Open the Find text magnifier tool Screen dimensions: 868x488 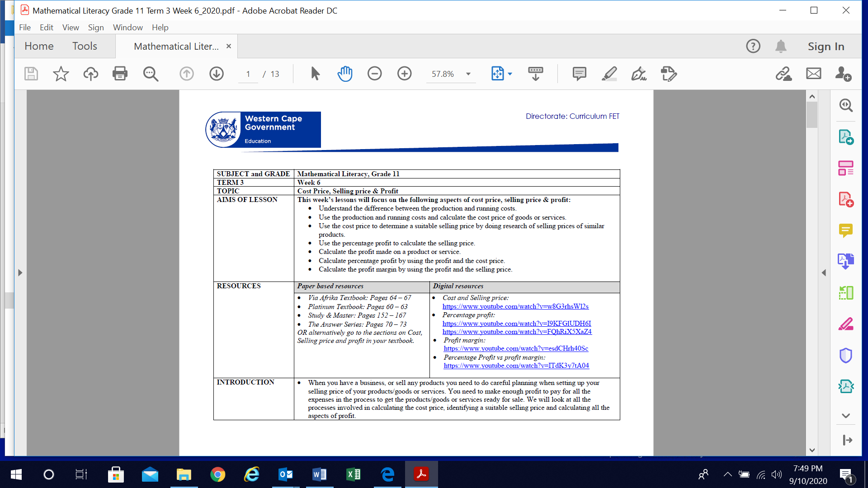coord(151,74)
